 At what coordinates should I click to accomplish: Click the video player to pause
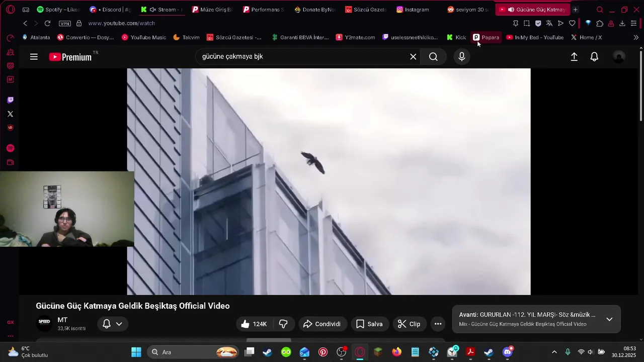pyautogui.click(x=329, y=182)
